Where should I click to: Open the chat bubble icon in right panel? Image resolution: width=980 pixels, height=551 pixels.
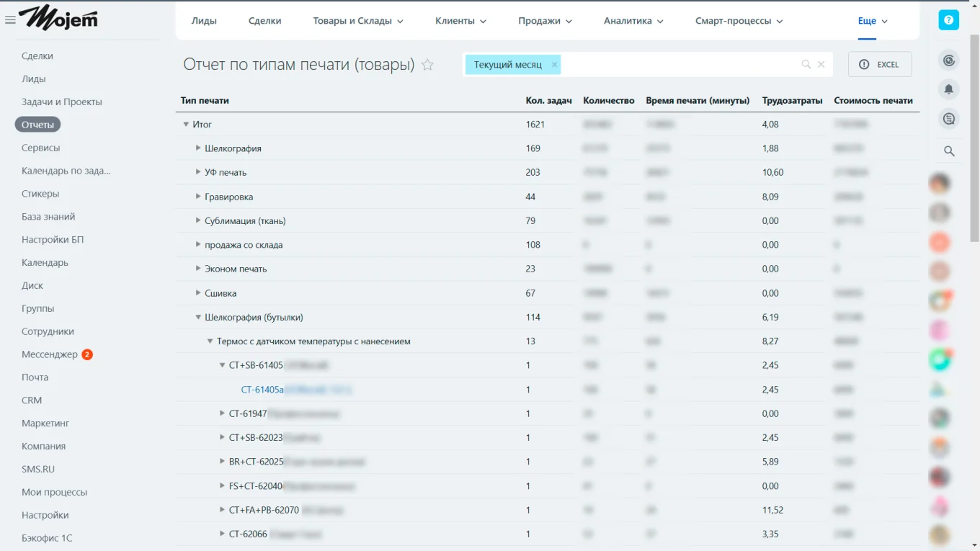click(949, 120)
